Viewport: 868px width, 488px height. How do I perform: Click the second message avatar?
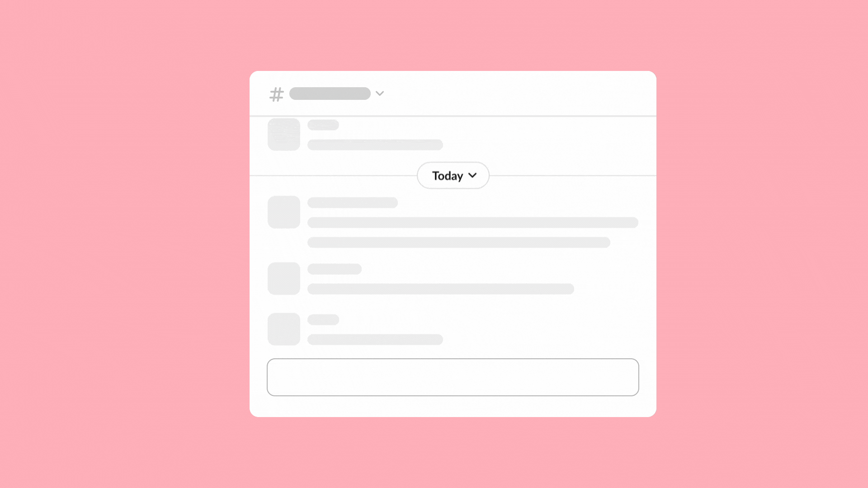click(284, 211)
